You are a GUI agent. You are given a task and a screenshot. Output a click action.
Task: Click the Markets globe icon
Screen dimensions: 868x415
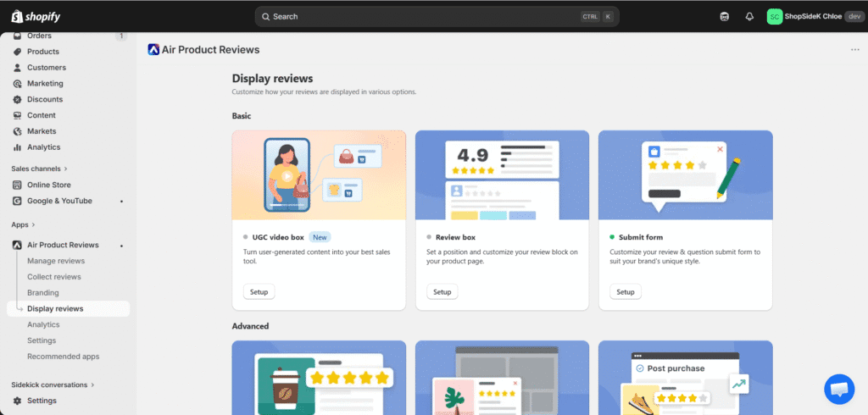17,131
